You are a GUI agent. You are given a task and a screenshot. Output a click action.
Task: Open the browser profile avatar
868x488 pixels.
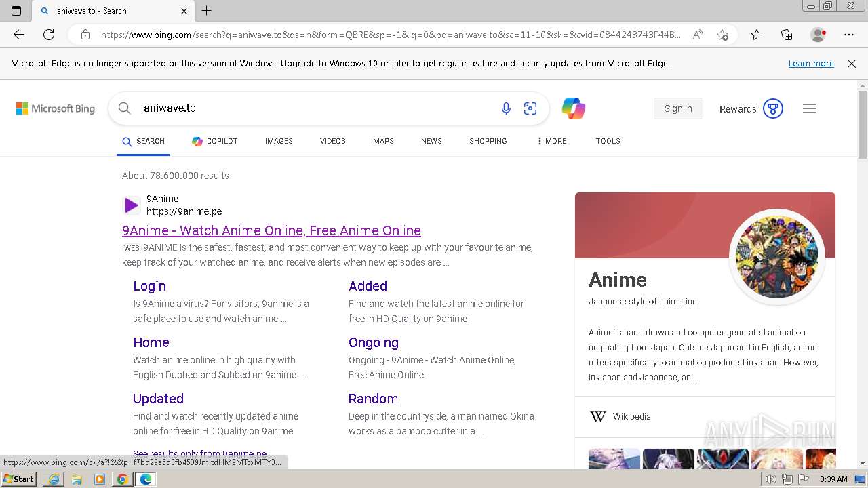click(818, 35)
